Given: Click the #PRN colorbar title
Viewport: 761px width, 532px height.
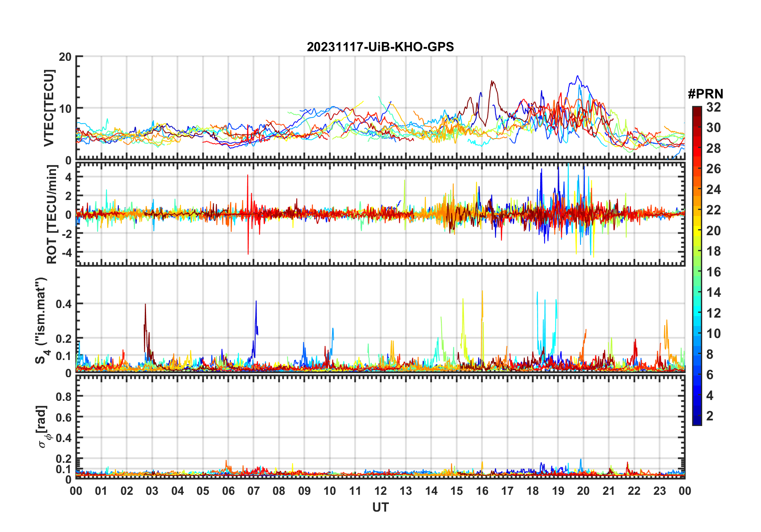Looking at the screenshot, I should pyautogui.click(x=705, y=94).
